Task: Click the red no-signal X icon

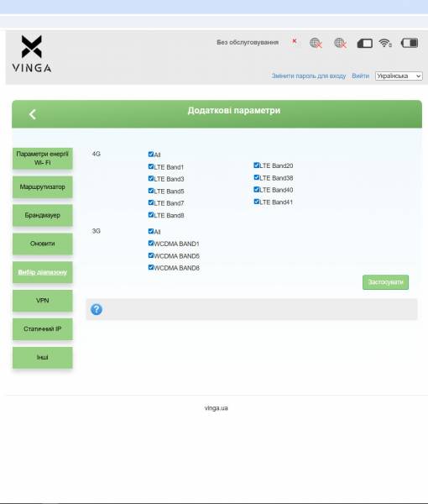Action: point(294,41)
